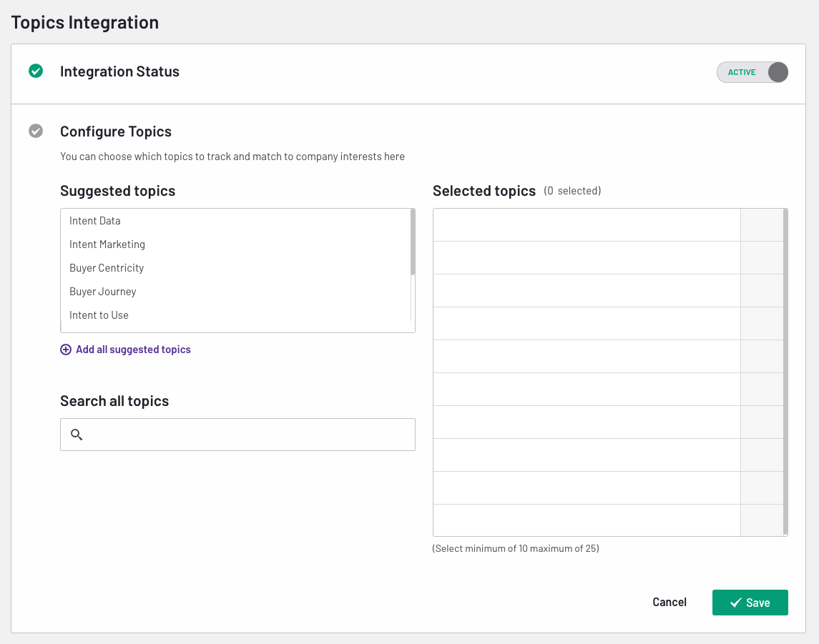819x644 pixels.
Task: Select Intent Data from suggested topics
Action: tap(95, 221)
